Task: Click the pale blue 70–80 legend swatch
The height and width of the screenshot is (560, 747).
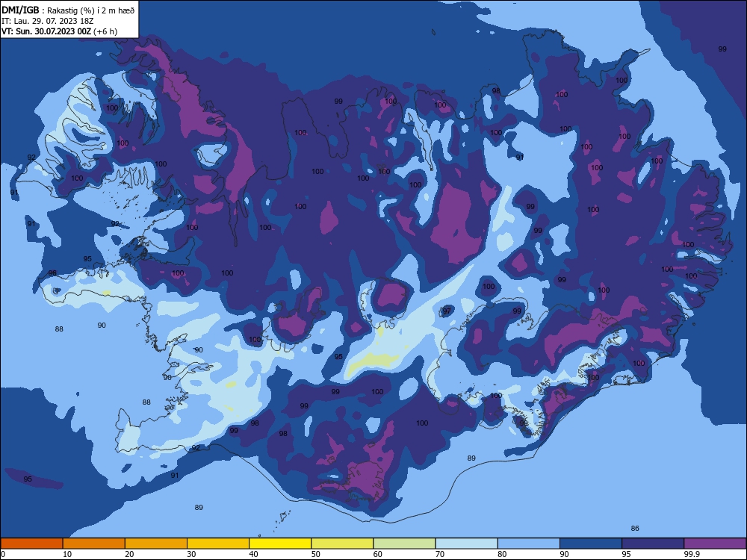Action: pyautogui.click(x=466, y=544)
